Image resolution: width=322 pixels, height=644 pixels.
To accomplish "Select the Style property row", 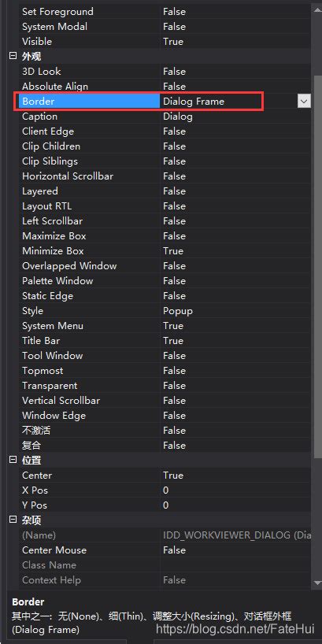I will tap(165, 311).
